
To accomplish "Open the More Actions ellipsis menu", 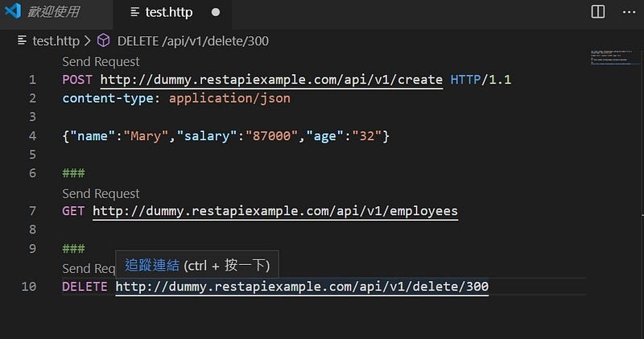I will click(x=628, y=12).
